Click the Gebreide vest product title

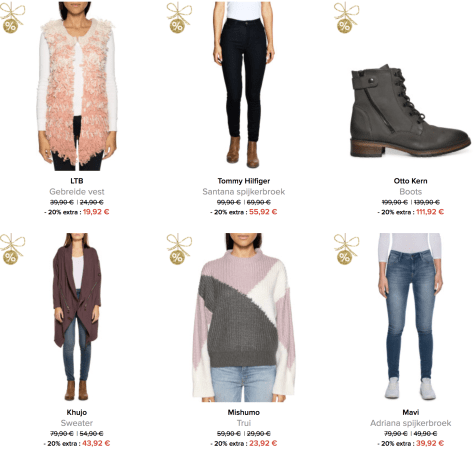click(x=77, y=192)
